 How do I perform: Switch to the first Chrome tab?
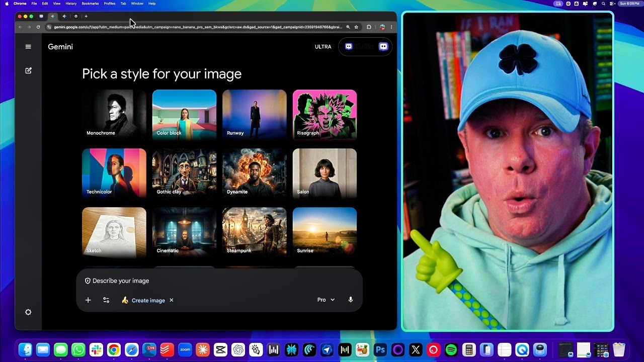pos(41,16)
